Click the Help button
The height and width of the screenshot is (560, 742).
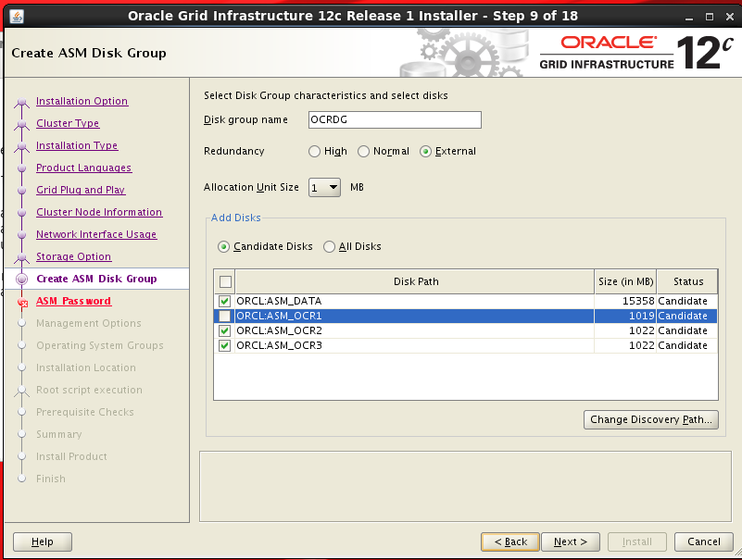43,542
